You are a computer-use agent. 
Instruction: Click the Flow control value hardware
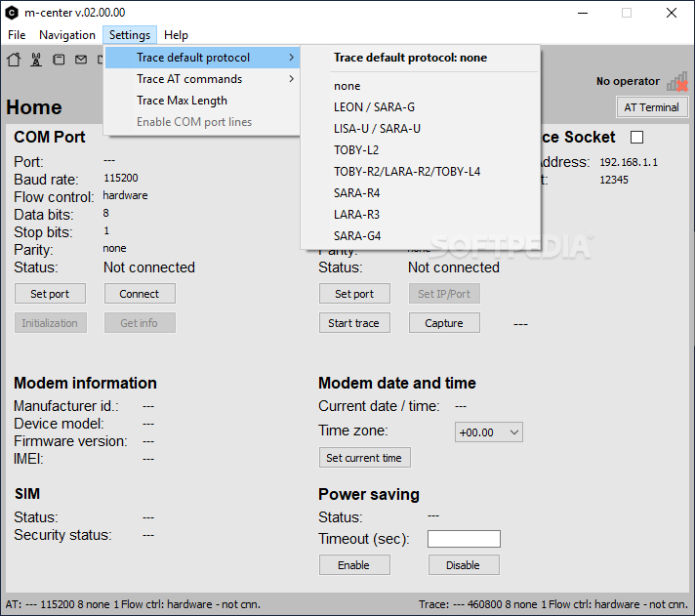click(125, 195)
